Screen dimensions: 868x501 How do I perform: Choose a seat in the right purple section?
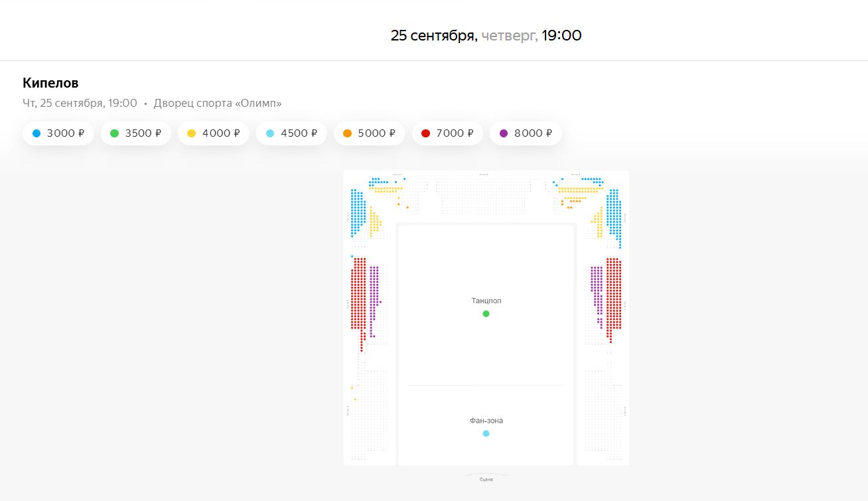click(596, 292)
